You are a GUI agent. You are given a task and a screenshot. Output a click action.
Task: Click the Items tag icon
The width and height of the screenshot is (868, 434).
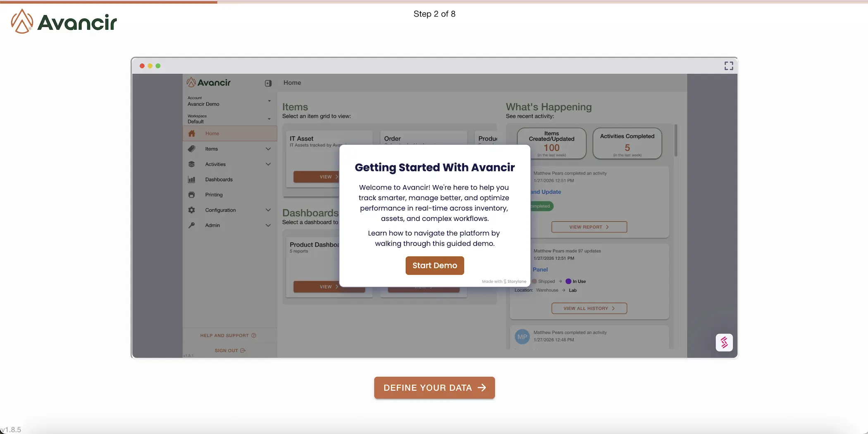pyautogui.click(x=192, y=149)
